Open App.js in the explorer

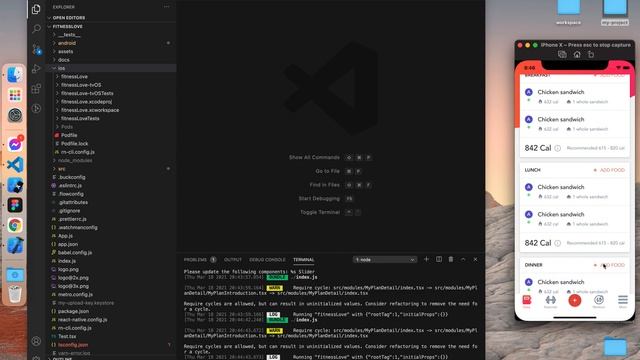65,236
